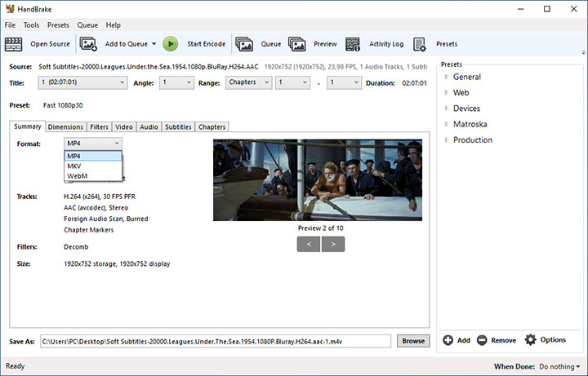Click the Add preset plus icon

coord(448,340)
